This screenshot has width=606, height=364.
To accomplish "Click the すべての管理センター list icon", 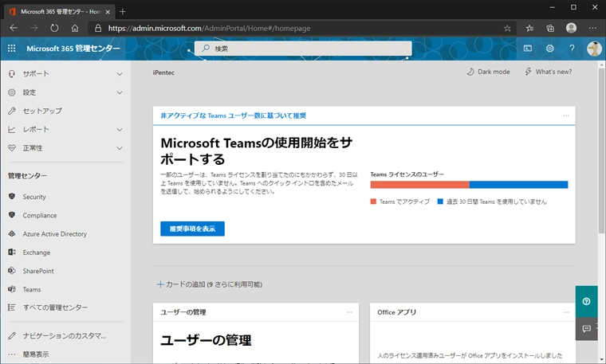I will coord(12,307).
